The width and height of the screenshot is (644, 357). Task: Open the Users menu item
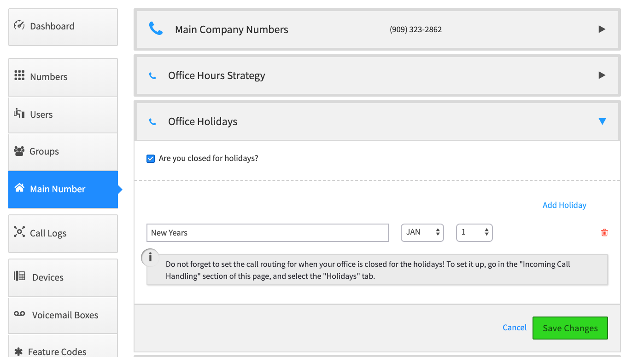point(63,115)
